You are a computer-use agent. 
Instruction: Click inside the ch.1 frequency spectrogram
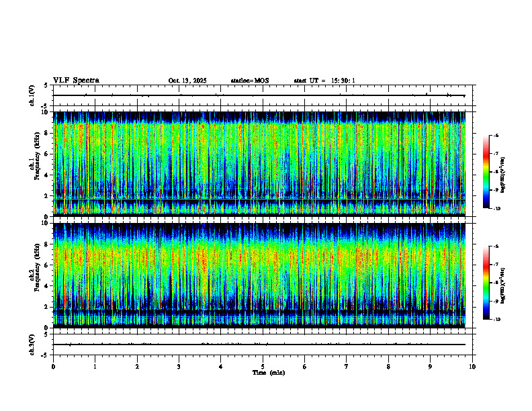click(x=259, y=164)
